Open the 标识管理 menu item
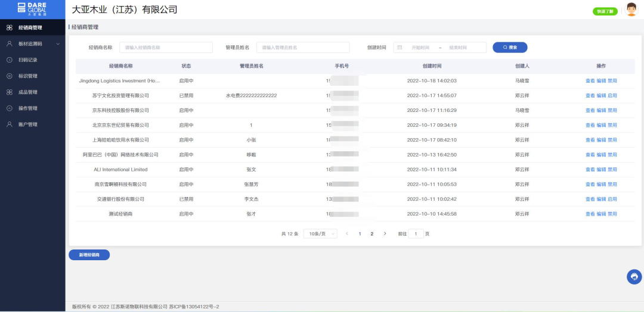This screenshot has width=644, height=312. pyautogui.click(x=32, y=76)
